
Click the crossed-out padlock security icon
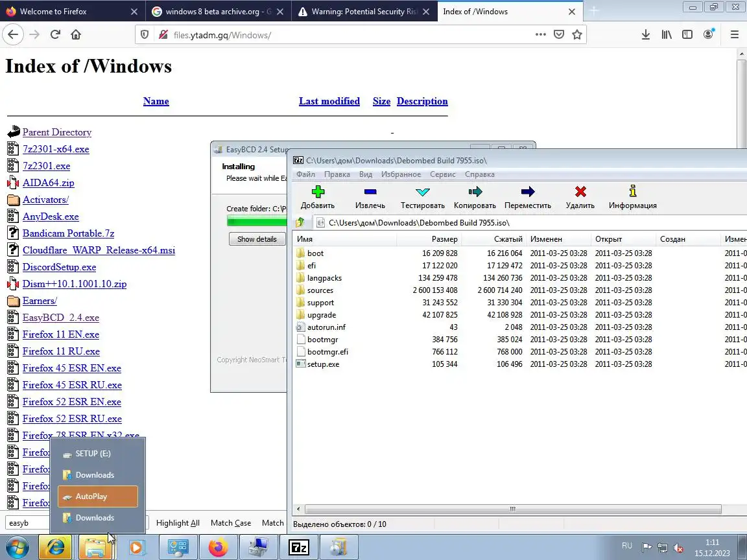click(x=163, y=35)
